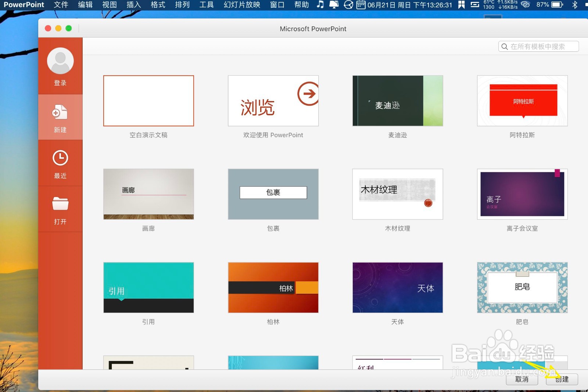This screenshot has height=392, width=588.
Task: Open the 窗口 menu
Action: (276, 5)
